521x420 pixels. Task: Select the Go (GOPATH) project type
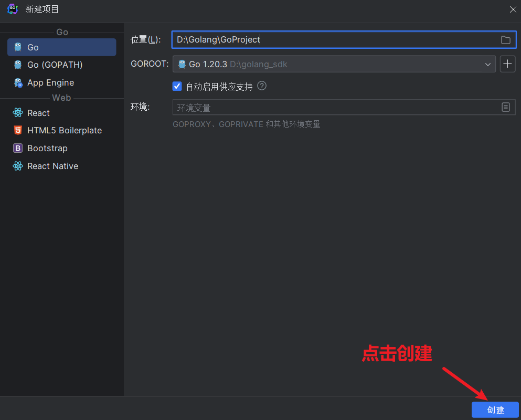(54, 65)
